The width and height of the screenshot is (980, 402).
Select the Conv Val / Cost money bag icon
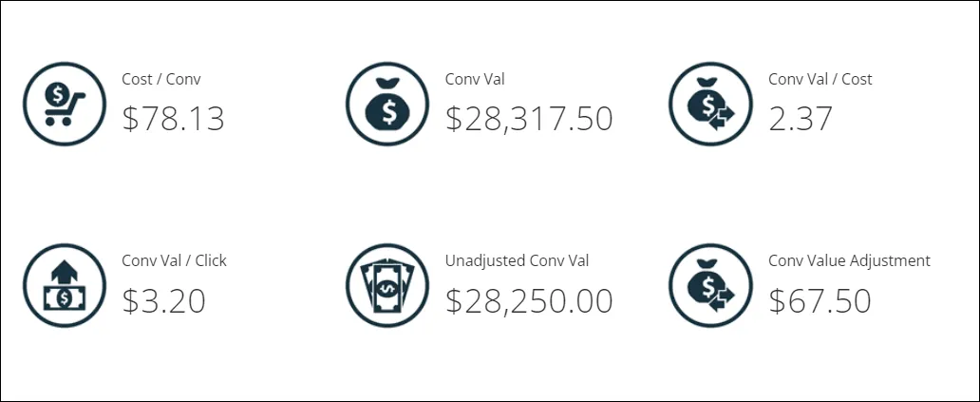pyautogui.click(x=710, y=104)
